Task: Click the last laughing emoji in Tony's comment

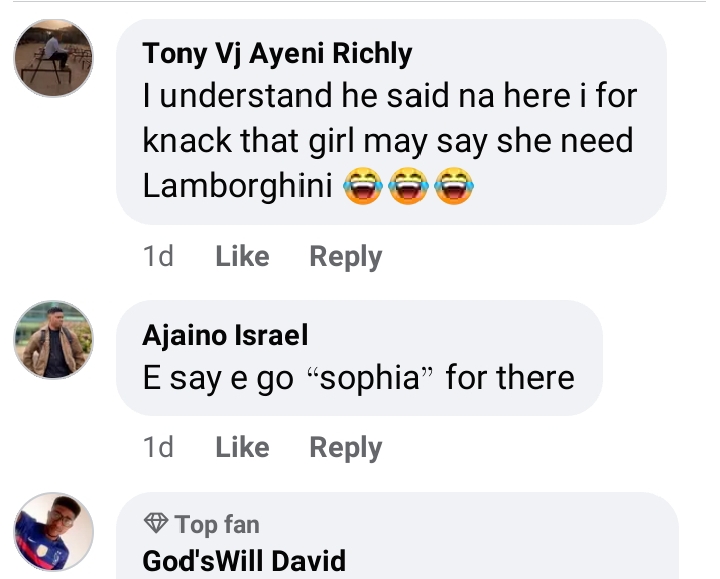Action: click(453, 186)
